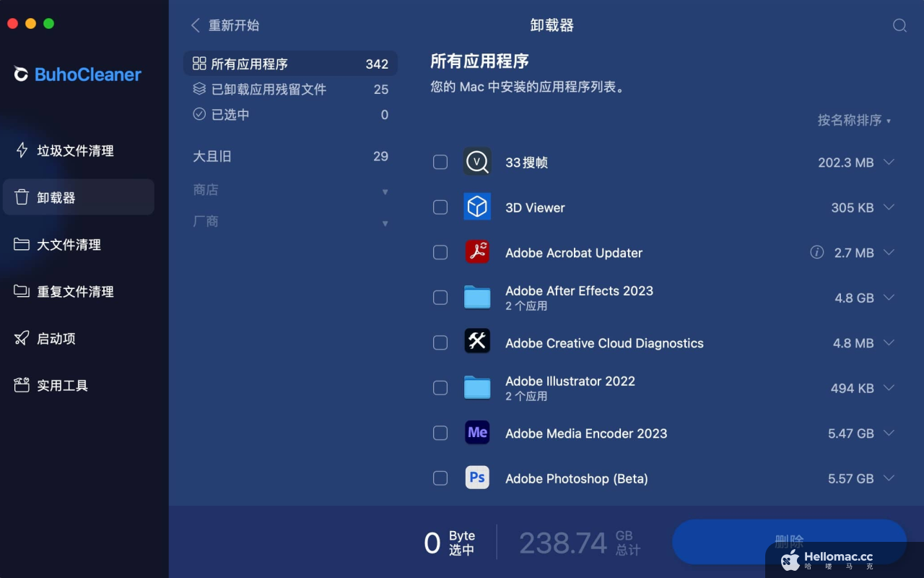Expand the 33搜帧 row chevron

pos(889,163)
